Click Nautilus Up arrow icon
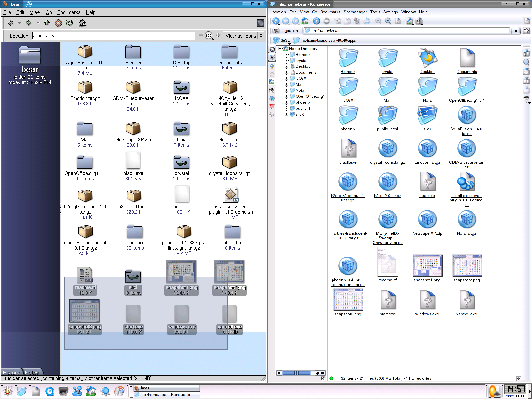 point(47,23)
